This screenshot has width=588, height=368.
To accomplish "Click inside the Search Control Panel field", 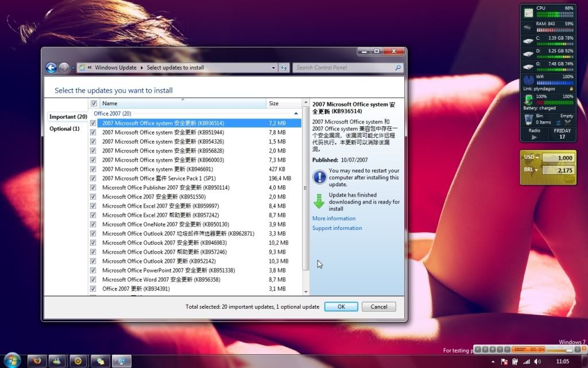I will (345, 67).
